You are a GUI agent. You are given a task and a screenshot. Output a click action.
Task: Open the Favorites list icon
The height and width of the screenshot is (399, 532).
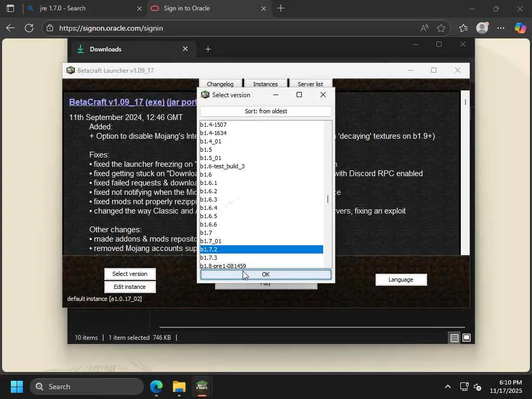point(463,28)
